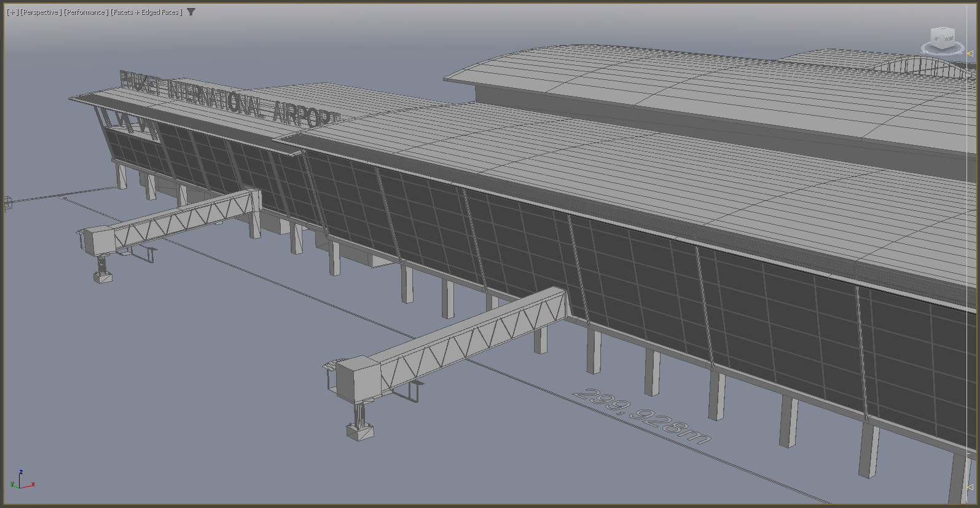The height and width of the screenshot is (508, 980).
Task: Open the Performance display quality menu
Action: coord(86,12)
